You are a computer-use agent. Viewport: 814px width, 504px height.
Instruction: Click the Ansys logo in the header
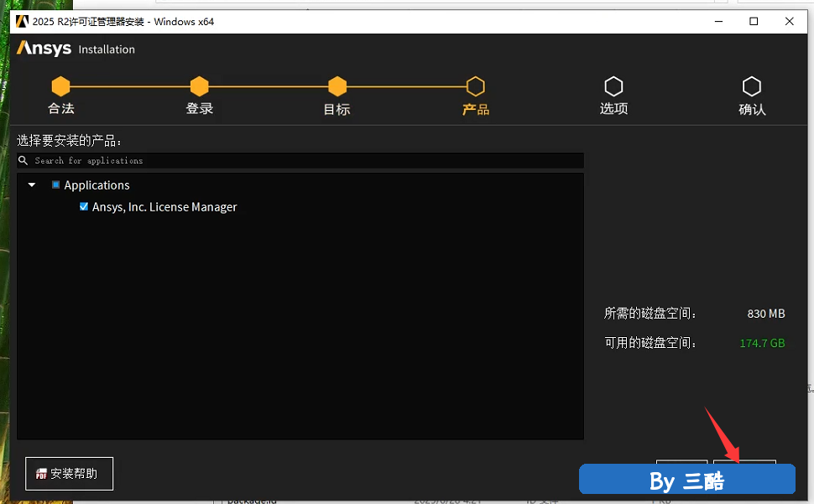click(44, 49)
